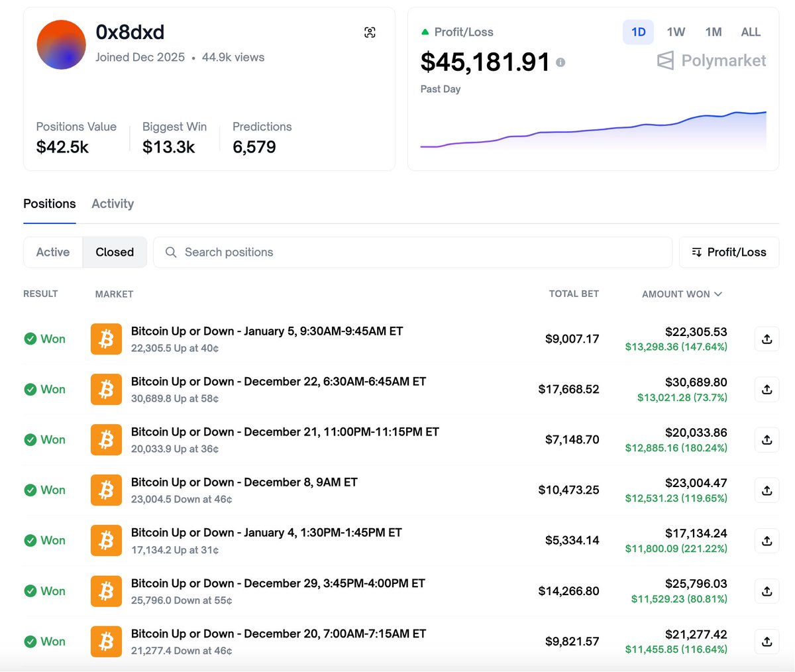Click green Won checkmark for December 8 row

coord(30,490)
